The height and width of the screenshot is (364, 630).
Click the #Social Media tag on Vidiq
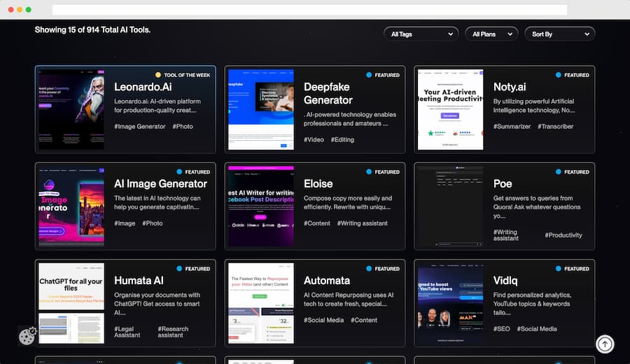tap(537, 328)
